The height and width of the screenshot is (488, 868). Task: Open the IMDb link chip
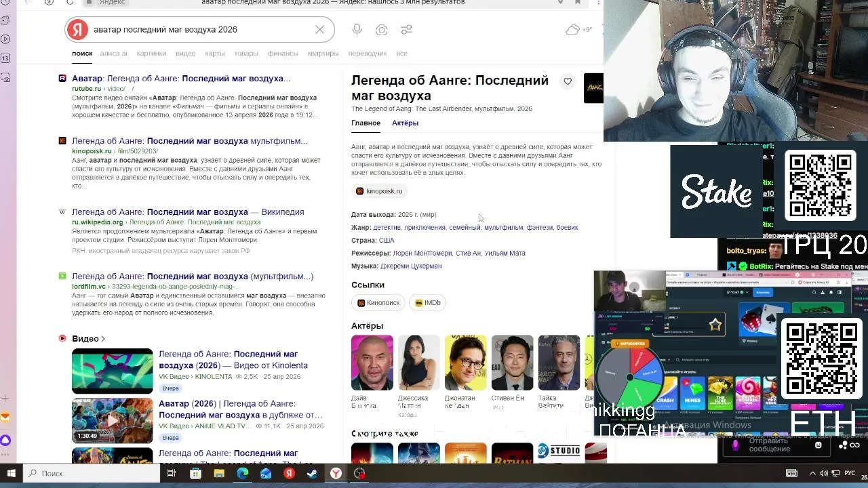coord(428,303)
